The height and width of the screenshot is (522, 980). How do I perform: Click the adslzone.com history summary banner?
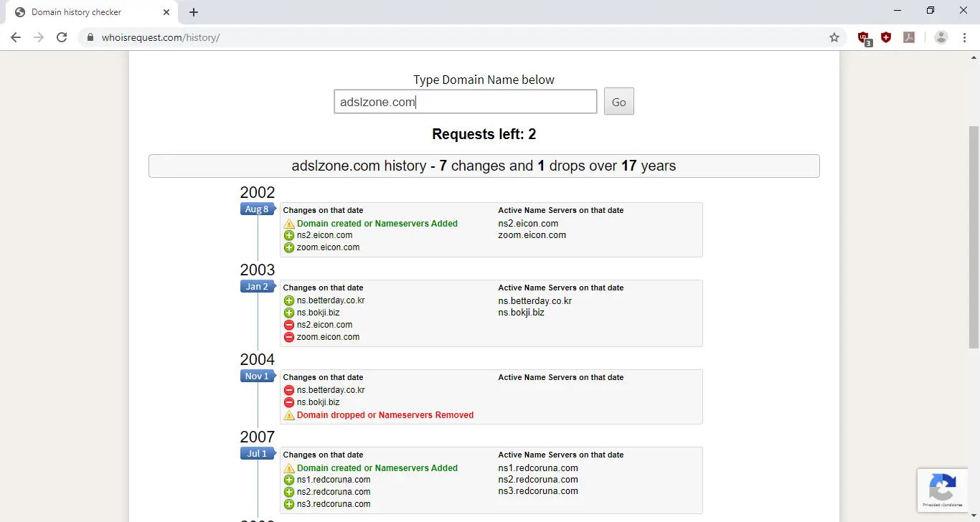point(484,166)
